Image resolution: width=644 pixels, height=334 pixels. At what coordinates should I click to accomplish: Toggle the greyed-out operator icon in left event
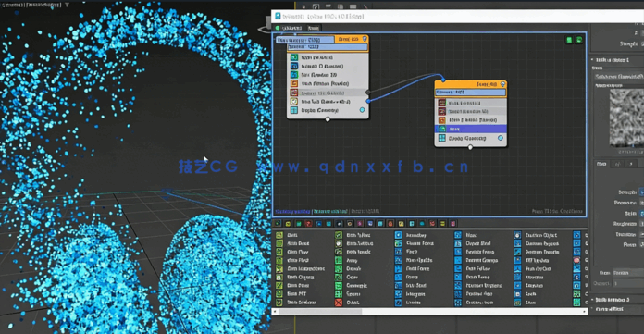[x=294, y=93]
